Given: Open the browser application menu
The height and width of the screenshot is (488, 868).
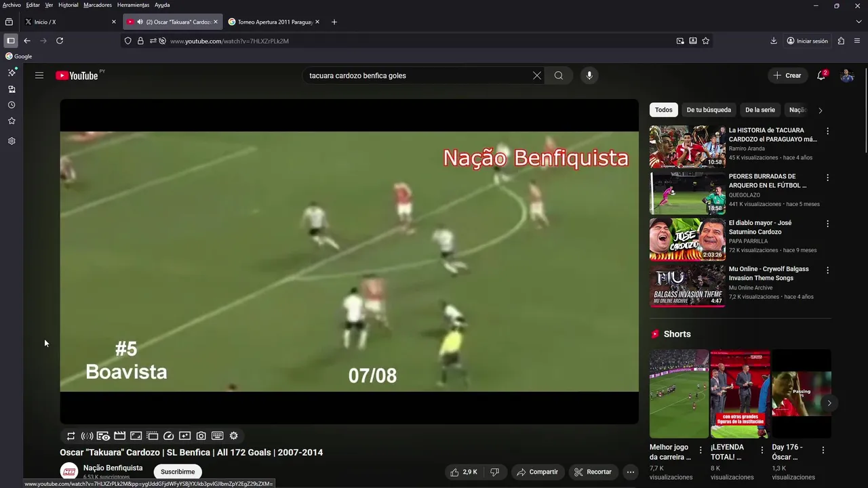Looking at the screenshot, I should point(858,41).
